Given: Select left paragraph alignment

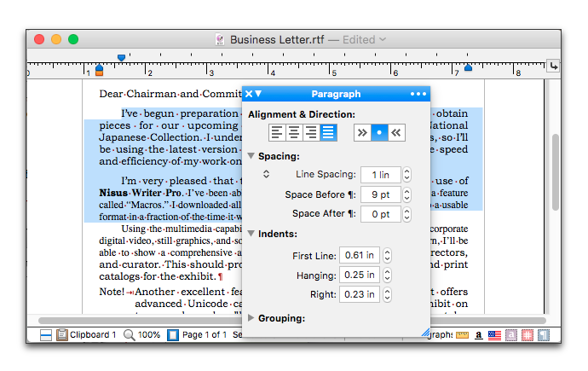Looking at the screenshot, I should click(x=277, y=132).
